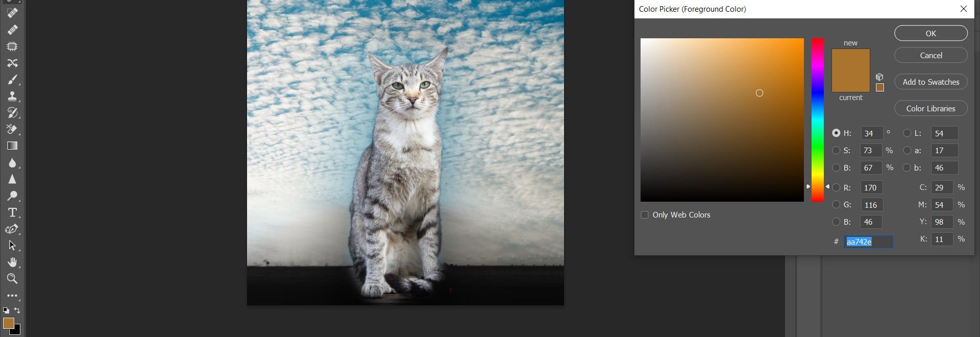Reset default foreground and background colors
This screenshot has width=980, height=337.
(6, 310)
